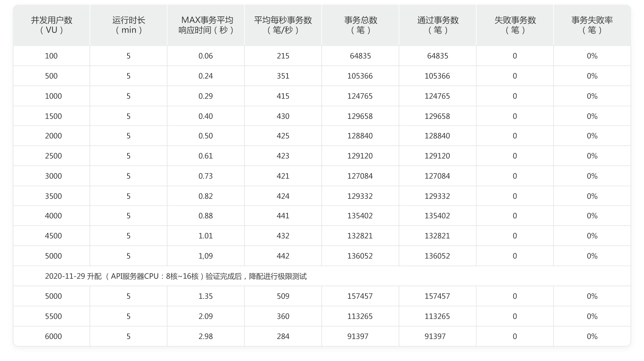Screen dimensions: 644x361
Task: Click response time value 0.24
Action: [x=206, y=76]
